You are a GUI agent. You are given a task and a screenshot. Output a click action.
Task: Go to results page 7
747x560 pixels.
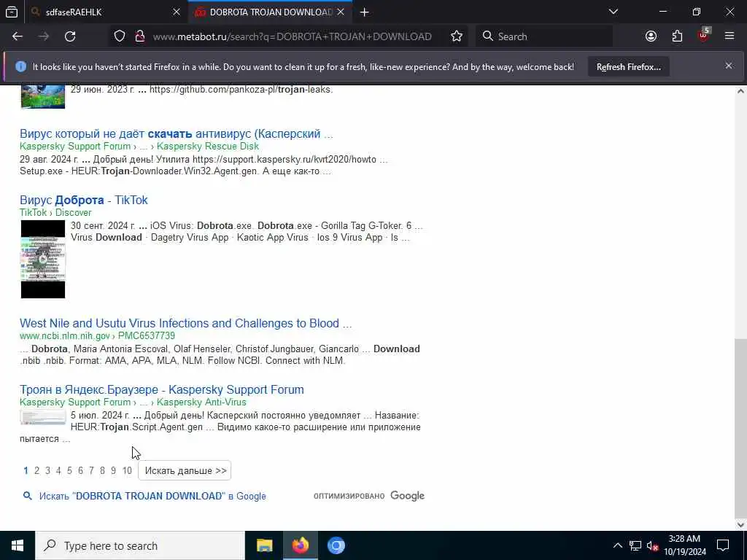pyautogui.click(x=91, y=470)
